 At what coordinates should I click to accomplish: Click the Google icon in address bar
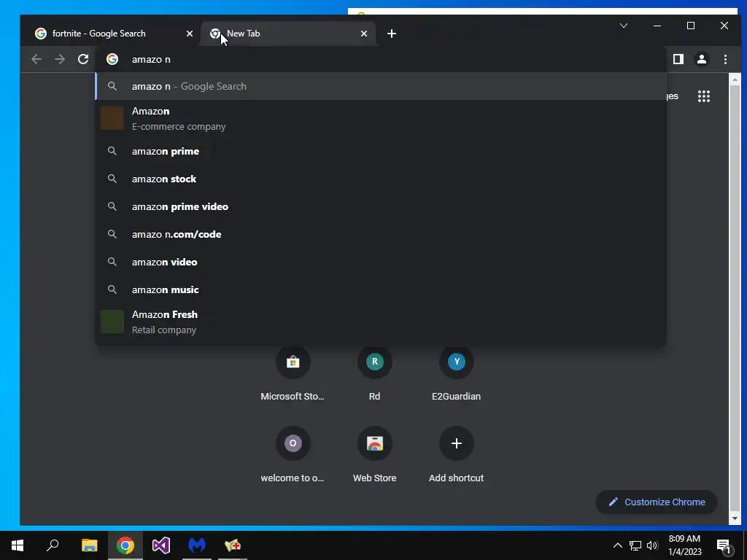tap(112, 59)
